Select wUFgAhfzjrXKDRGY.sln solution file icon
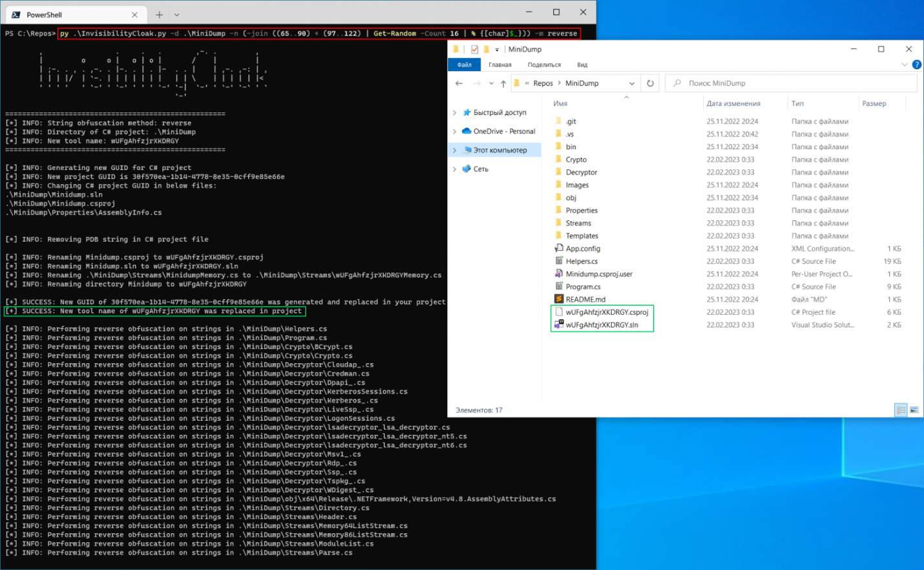 point(559,324)
